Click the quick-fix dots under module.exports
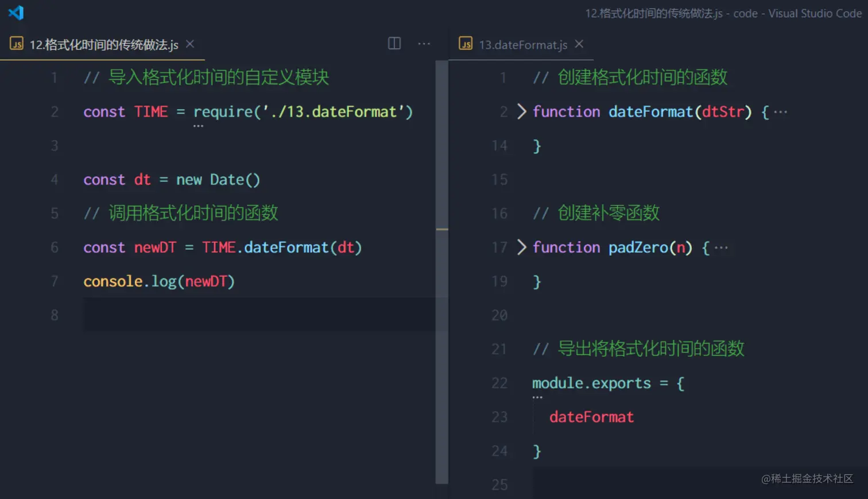Image resolution: width=868 pixels, height=499 pixels. (537, 397)
